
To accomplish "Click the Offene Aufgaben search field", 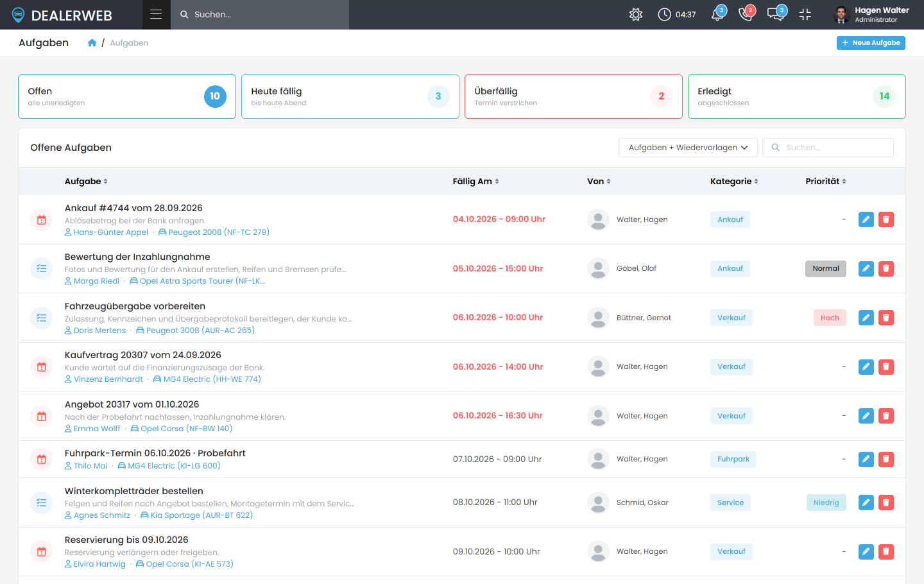I will click(x=828, y=148).
